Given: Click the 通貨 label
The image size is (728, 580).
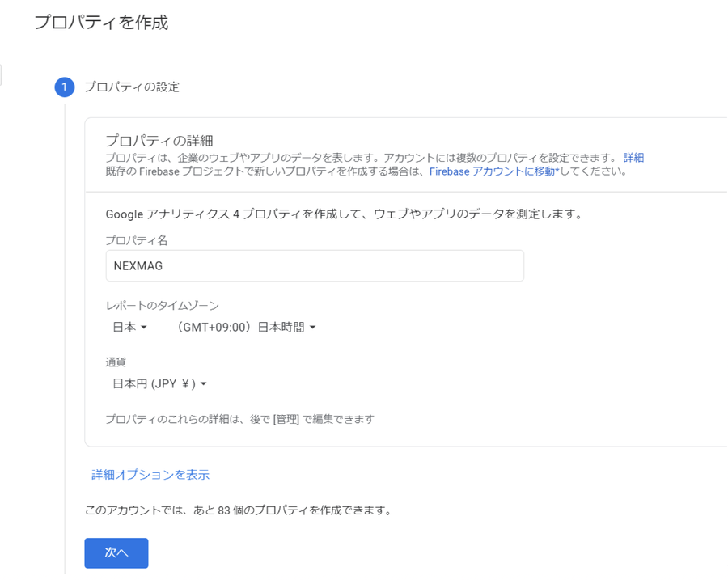Looking at the screenshot, I should [x=116, y=362].
